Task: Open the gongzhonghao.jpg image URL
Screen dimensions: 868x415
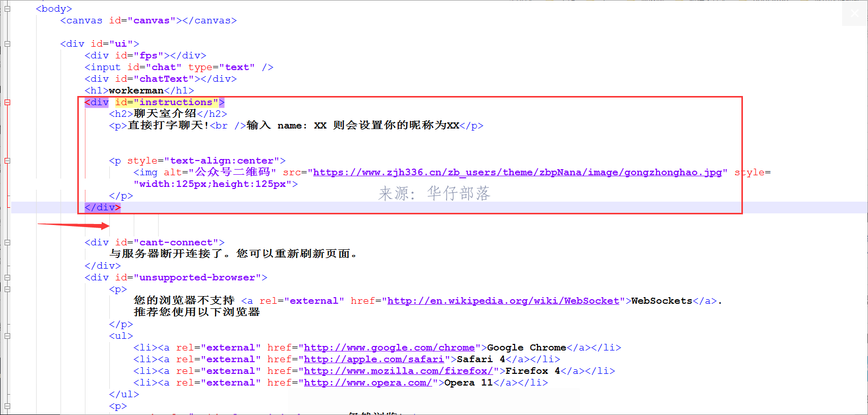Action: [517, 172]
